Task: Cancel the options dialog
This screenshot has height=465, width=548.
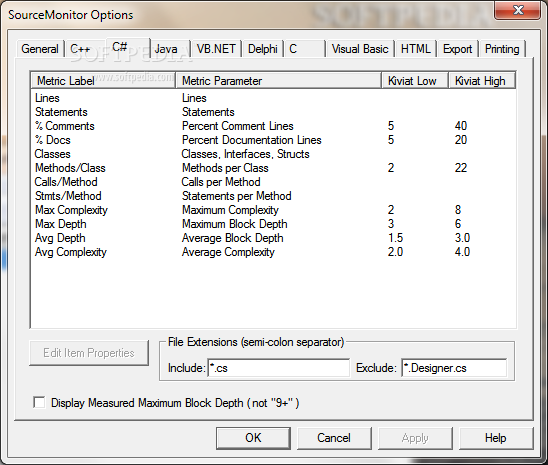Action: click(334, 438)
